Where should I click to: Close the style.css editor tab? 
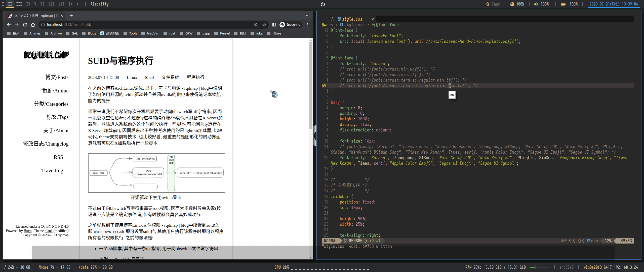373,19
